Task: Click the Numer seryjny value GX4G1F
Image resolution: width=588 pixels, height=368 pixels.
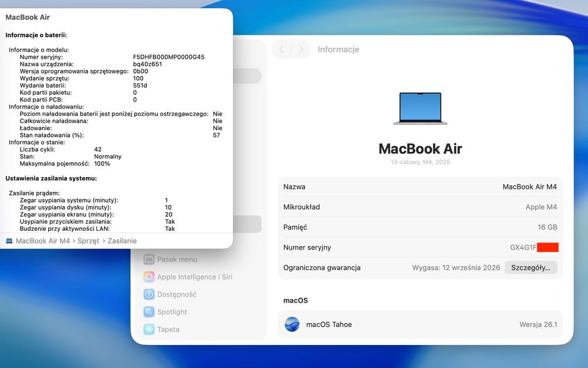Action: click(x=523, y=247)
